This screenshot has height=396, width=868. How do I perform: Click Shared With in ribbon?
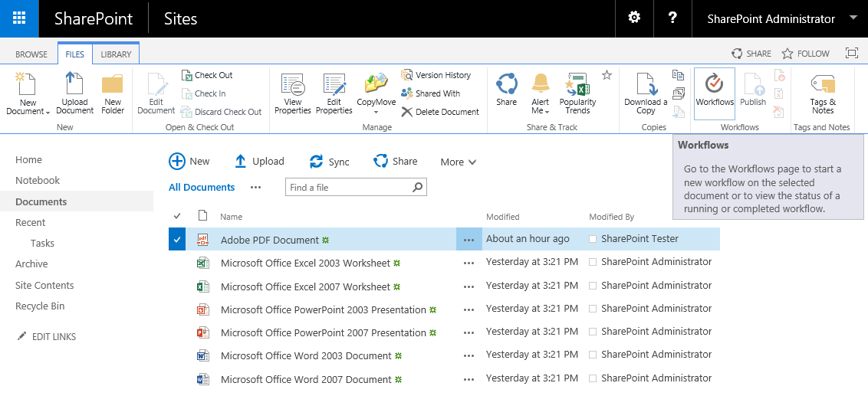point(431,93)
